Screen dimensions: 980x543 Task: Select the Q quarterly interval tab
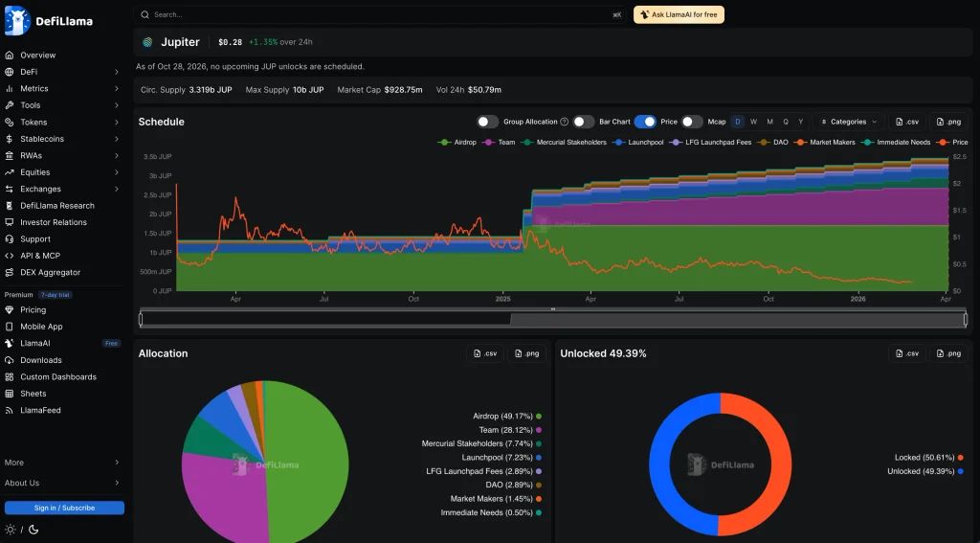pyautogui.click(x=786, y=122)
